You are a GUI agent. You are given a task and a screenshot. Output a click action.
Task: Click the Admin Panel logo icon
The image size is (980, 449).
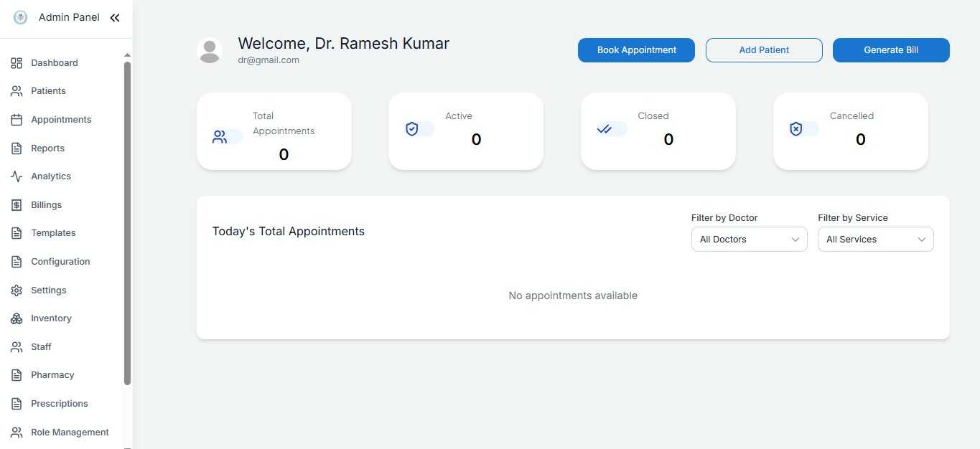click(x=20, y=18)
